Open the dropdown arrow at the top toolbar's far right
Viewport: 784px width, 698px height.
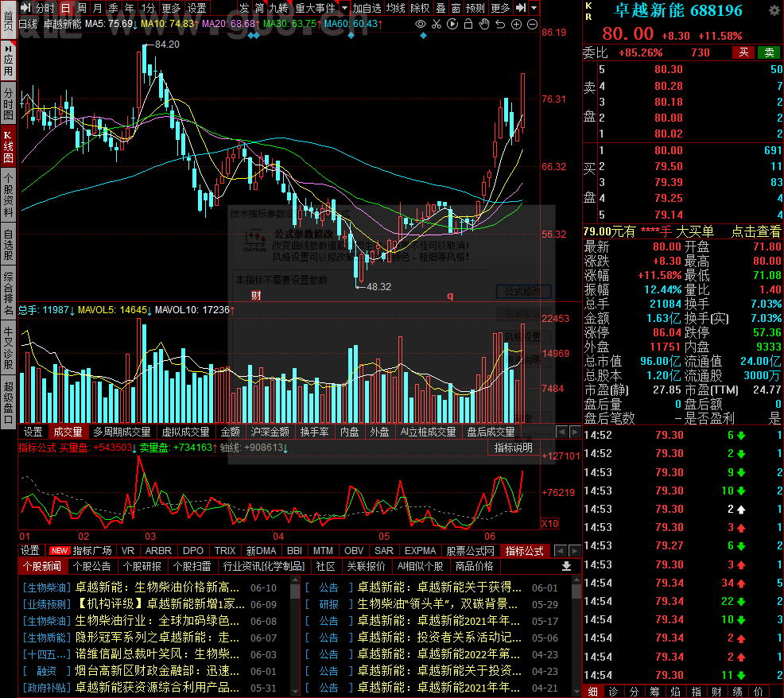(534, 7)
